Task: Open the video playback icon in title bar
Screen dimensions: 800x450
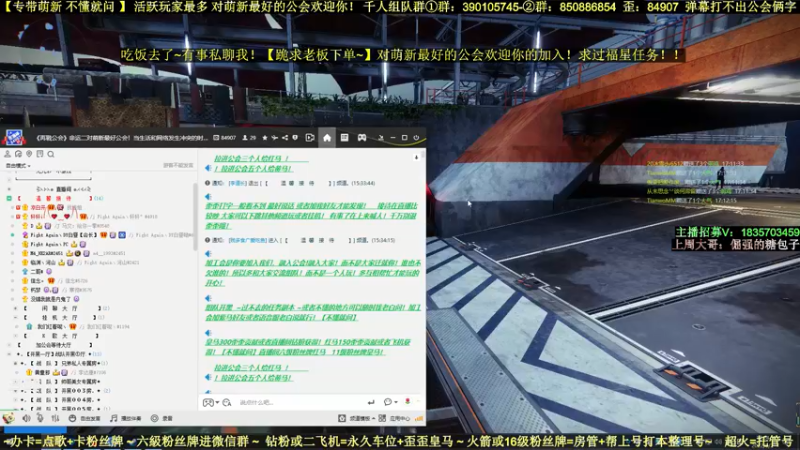Action: click(310, 138)
